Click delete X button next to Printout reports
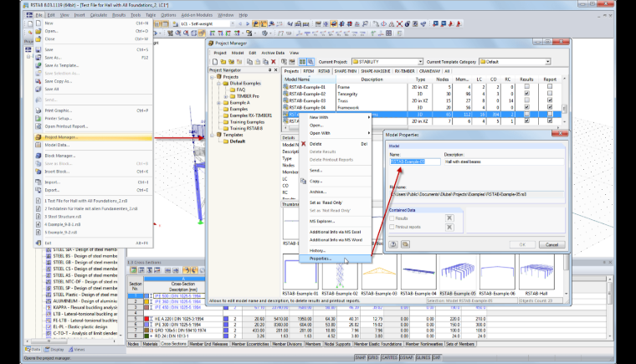 449,227
